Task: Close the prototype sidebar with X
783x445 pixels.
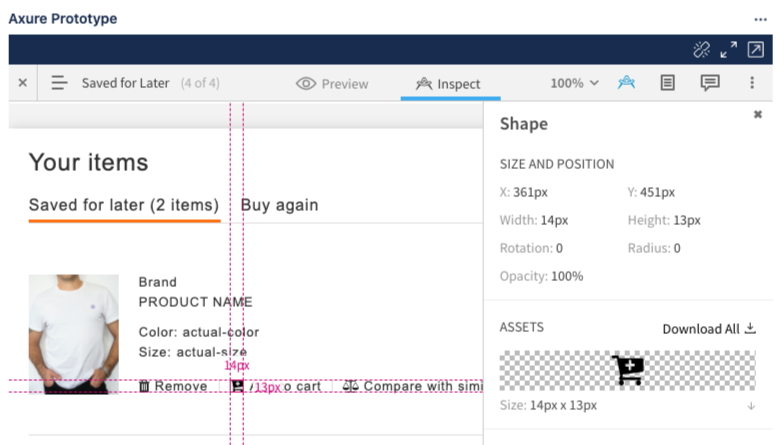Action: (x=23, y=83)
